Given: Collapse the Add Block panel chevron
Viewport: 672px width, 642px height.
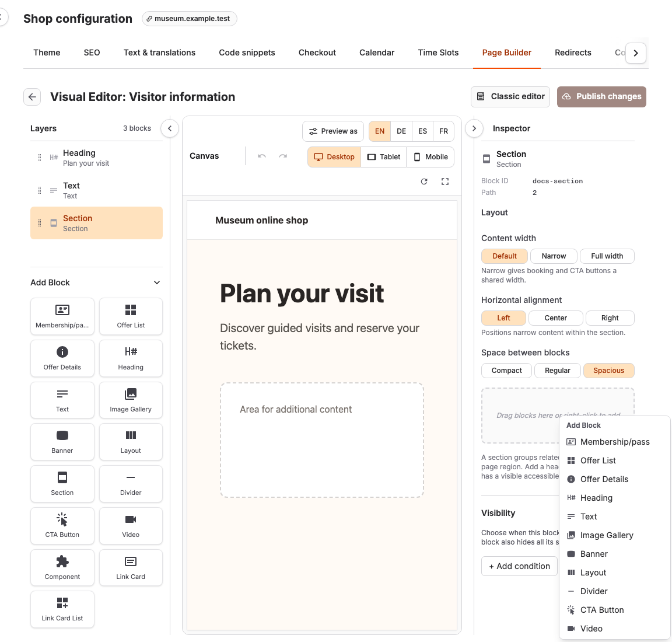Looking at the screenshot, I should coord(157,282).
